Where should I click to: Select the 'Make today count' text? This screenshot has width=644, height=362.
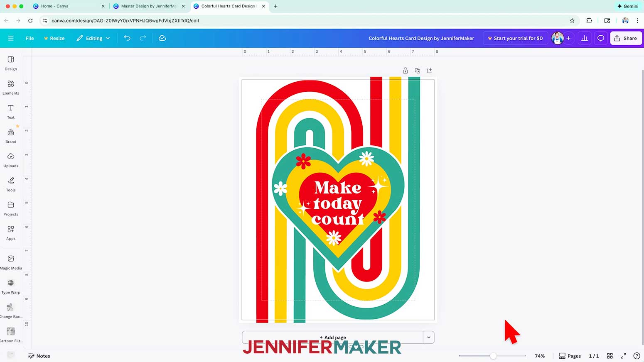click(338, 203)
